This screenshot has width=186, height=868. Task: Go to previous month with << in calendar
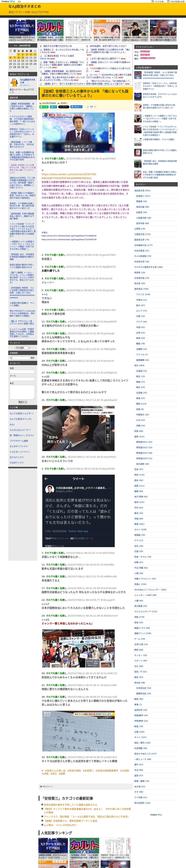click(x=15, y=45)
